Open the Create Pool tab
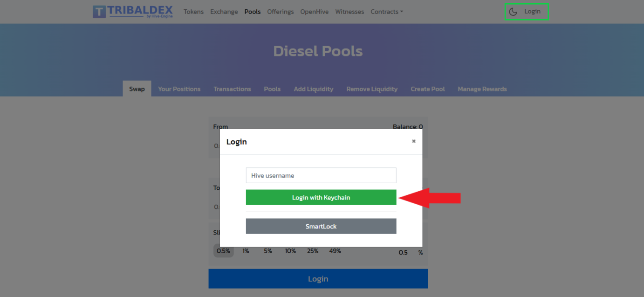Image resolution: width=644 pixels, height=297 pixels. click(x=428, y=89)
